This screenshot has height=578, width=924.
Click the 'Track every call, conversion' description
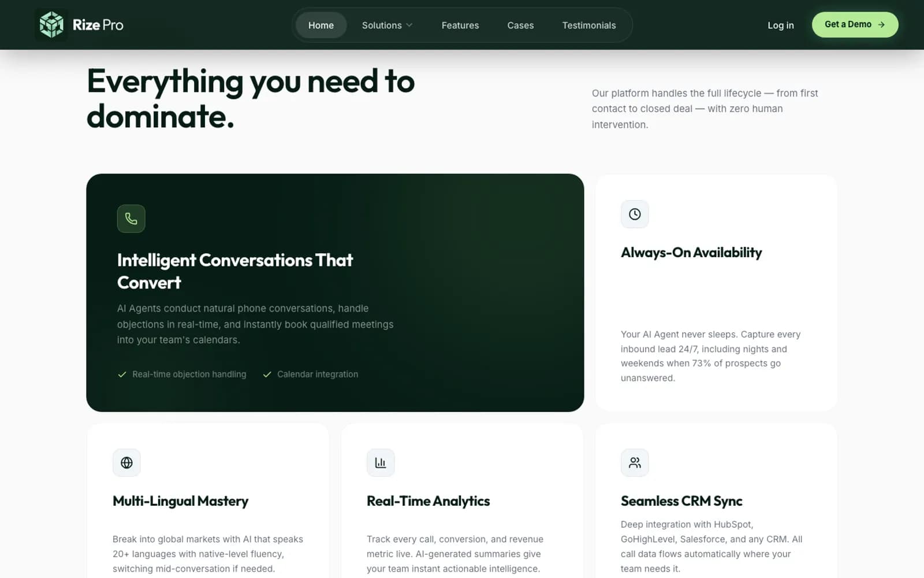point(455,554)
